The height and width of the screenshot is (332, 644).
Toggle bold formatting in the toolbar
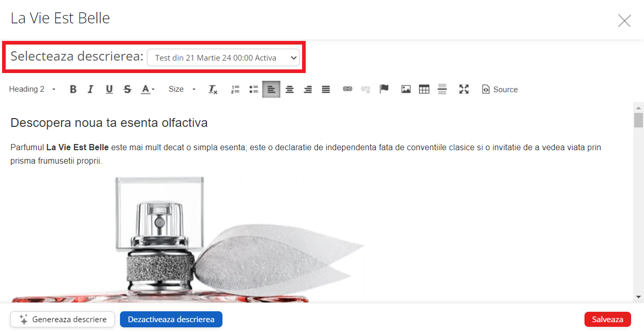coord(73,90)
